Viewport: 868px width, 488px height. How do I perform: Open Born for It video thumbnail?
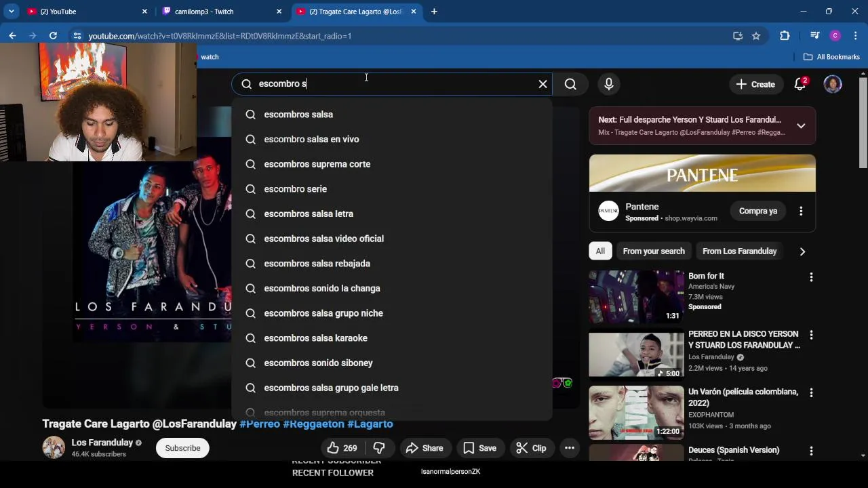point(636,297)
